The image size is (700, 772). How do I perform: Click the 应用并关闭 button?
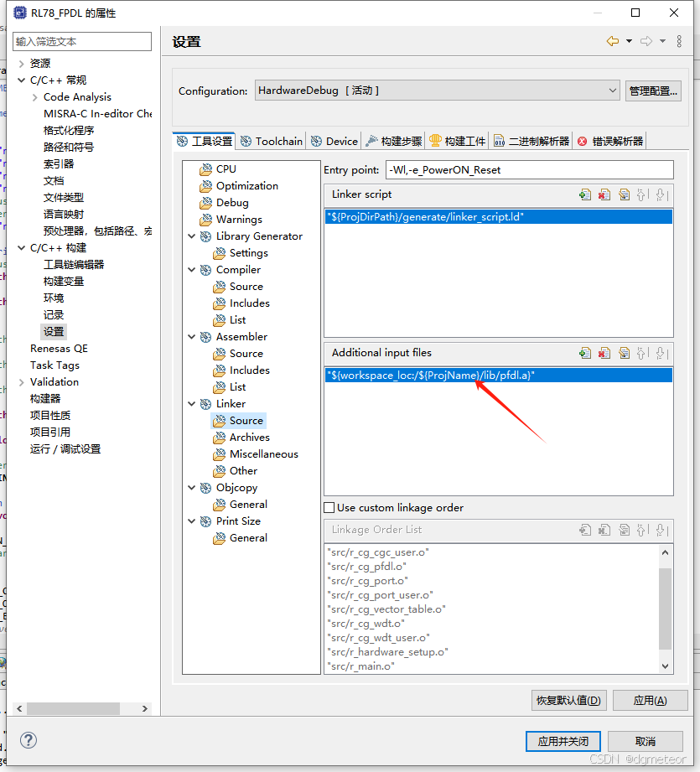coord(563,741)
